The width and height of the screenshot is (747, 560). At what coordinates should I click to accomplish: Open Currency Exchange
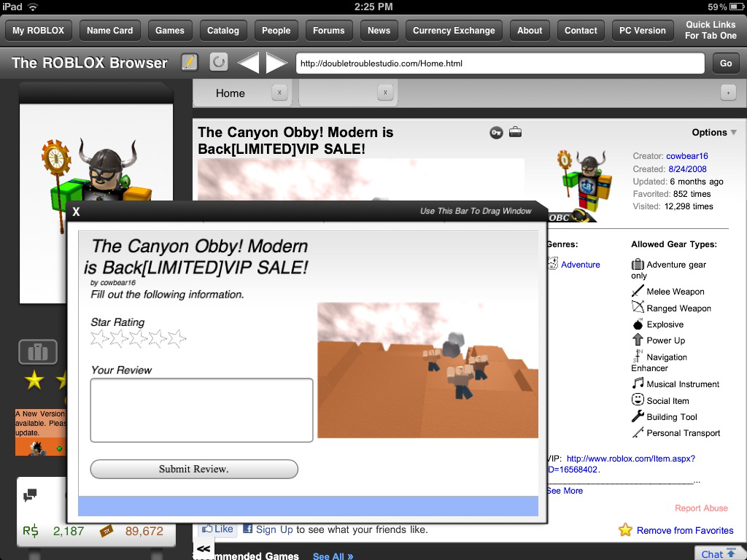(x=454, y=31)
